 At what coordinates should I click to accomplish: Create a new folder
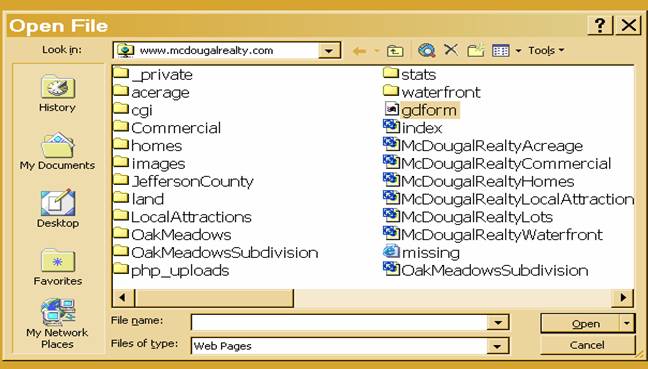pyautogui.click(x=476, y=50)
